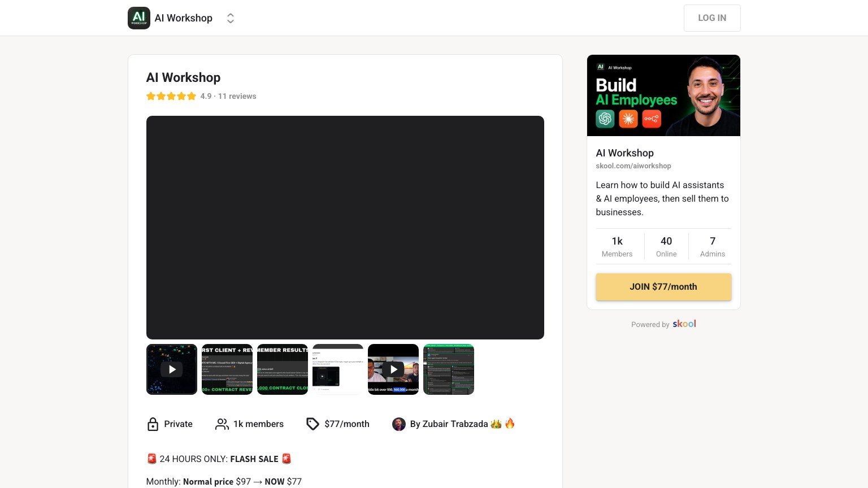The width and height of the screenshot is (868, 488).
Task: Click the $77/month price text
Action: [x=347, y=424]
